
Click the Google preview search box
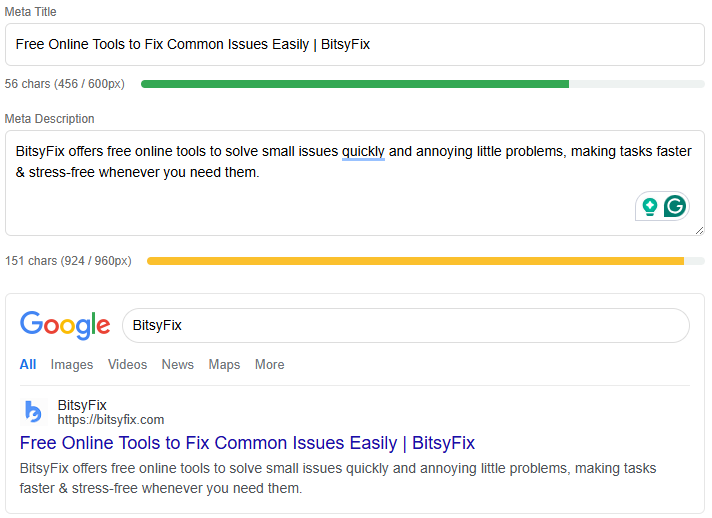pyautogui.click(x=405, y=326)
